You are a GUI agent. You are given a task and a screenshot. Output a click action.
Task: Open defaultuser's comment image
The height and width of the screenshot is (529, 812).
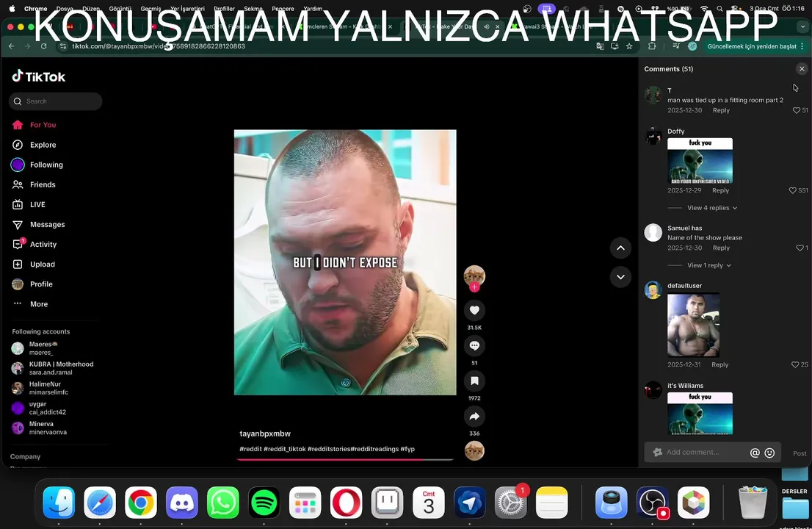(x=693, y=325)
